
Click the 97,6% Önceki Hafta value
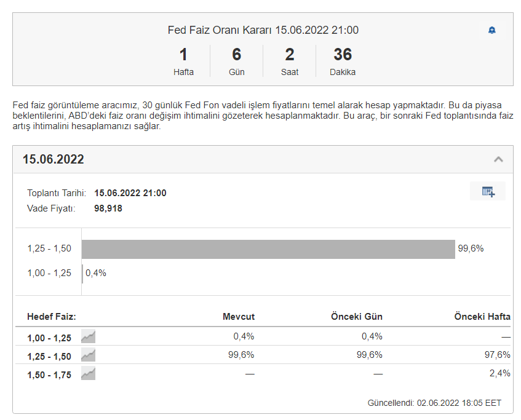tap(498, 355)
